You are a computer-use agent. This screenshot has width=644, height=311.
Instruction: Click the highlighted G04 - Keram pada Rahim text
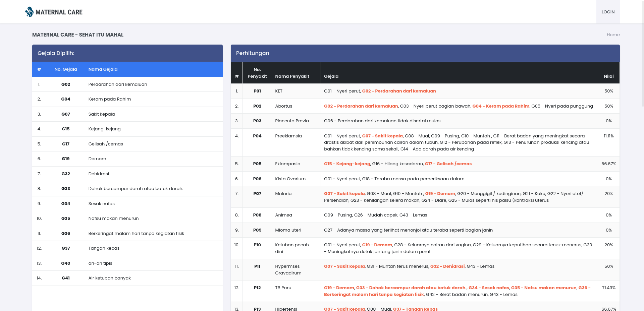coord(501,106)
